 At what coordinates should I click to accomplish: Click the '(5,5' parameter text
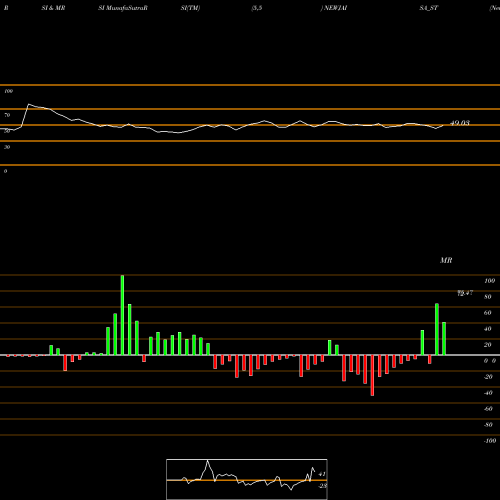pos(257,8)
